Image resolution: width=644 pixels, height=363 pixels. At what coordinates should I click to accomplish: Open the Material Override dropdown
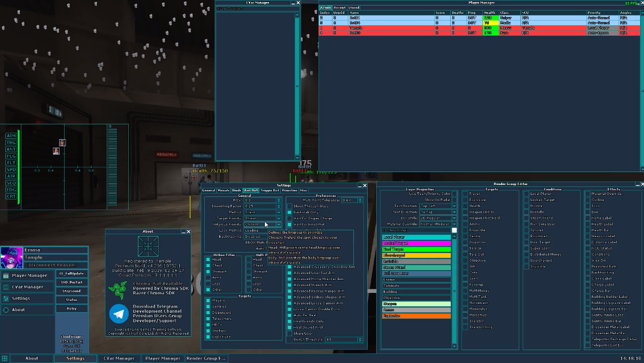tap(438, 224)
